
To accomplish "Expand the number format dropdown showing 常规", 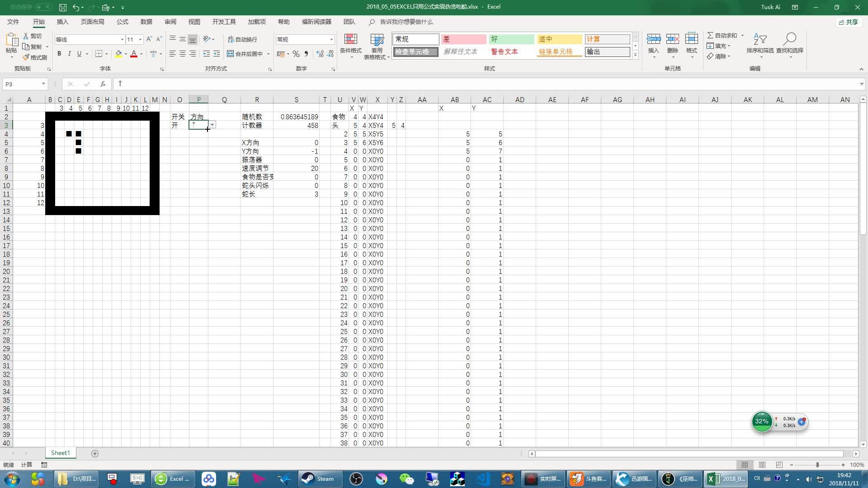I will (x=331, y=40).
